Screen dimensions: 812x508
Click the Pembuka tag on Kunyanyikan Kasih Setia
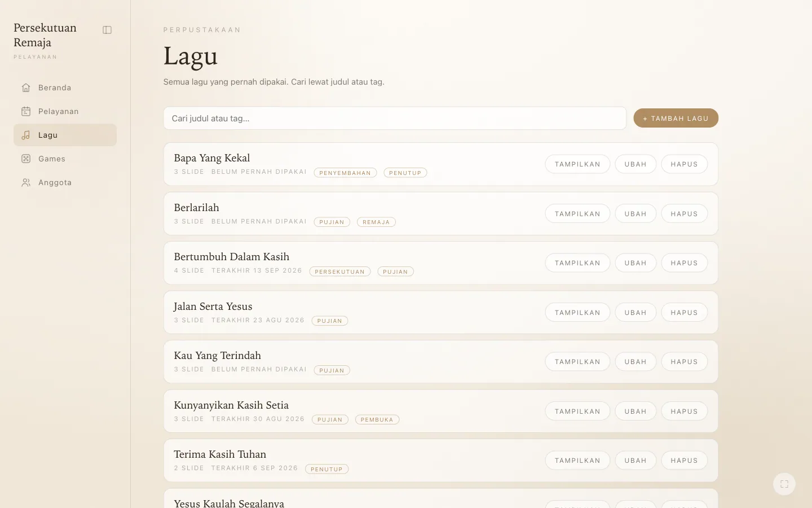click(x=377, y=420)
